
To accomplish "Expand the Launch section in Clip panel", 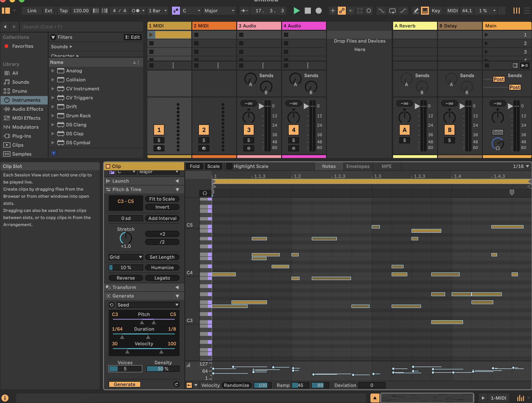I will (177, 181).
